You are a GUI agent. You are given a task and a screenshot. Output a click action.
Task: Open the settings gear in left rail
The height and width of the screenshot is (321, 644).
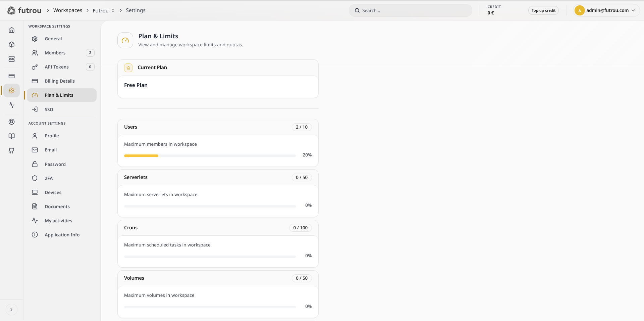coord(11,91)
